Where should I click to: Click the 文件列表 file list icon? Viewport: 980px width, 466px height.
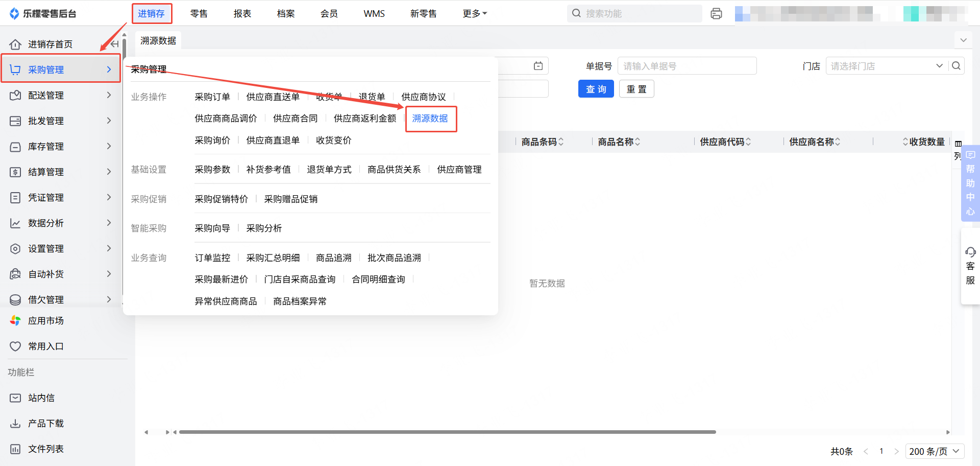[x=15, y=449]
